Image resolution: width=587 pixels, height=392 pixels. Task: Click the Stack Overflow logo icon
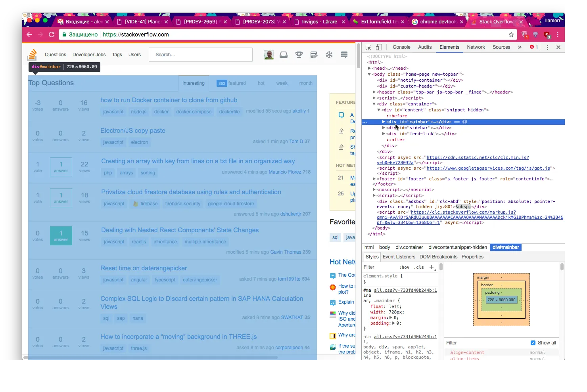[32, 55]
